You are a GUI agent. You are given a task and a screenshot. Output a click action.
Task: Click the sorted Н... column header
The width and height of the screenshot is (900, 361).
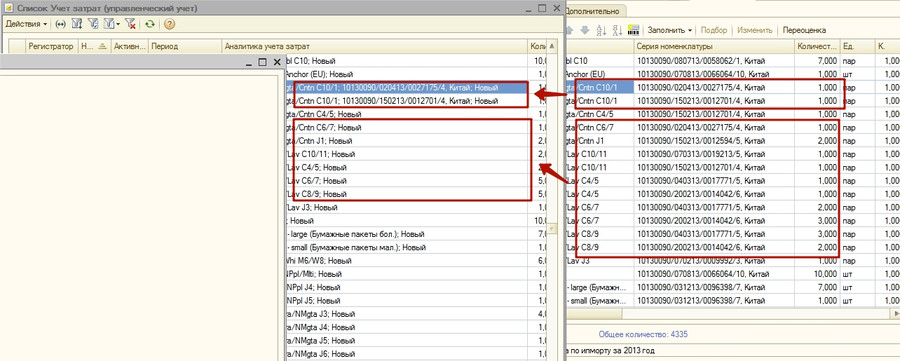tap(94, 46)
